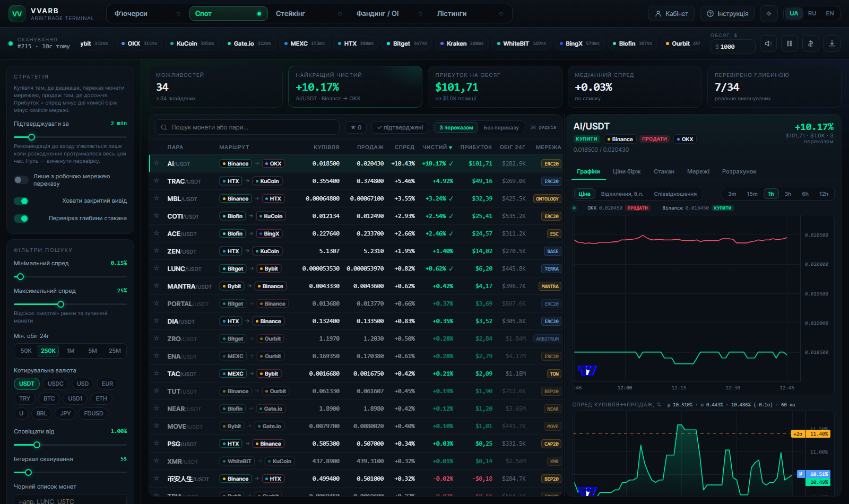Choose USDC as quote currency
849x504 pixels.
56,384
